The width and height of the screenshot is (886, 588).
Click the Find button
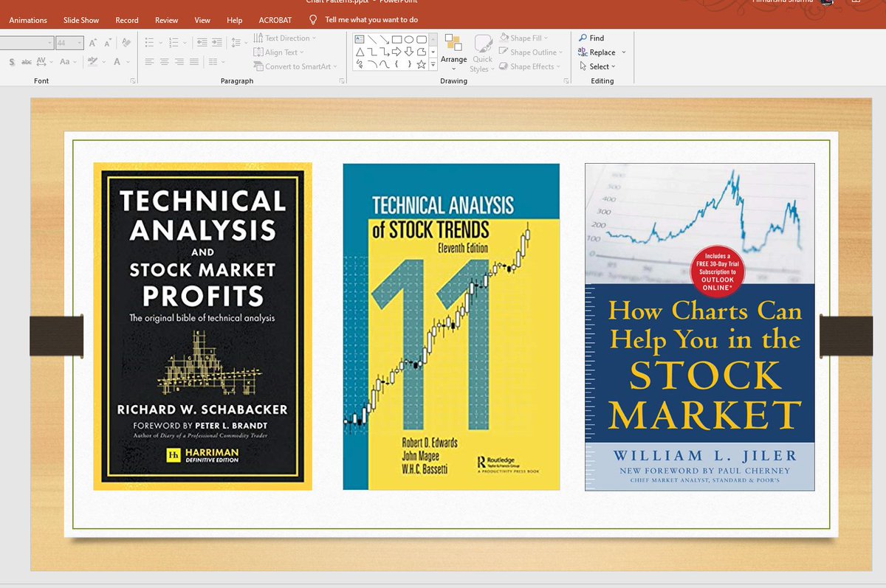pyautogui.click(x=591, y=38)
